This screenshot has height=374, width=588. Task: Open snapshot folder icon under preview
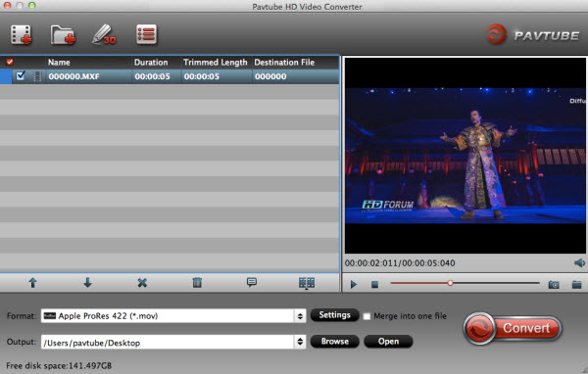(577, 285)
